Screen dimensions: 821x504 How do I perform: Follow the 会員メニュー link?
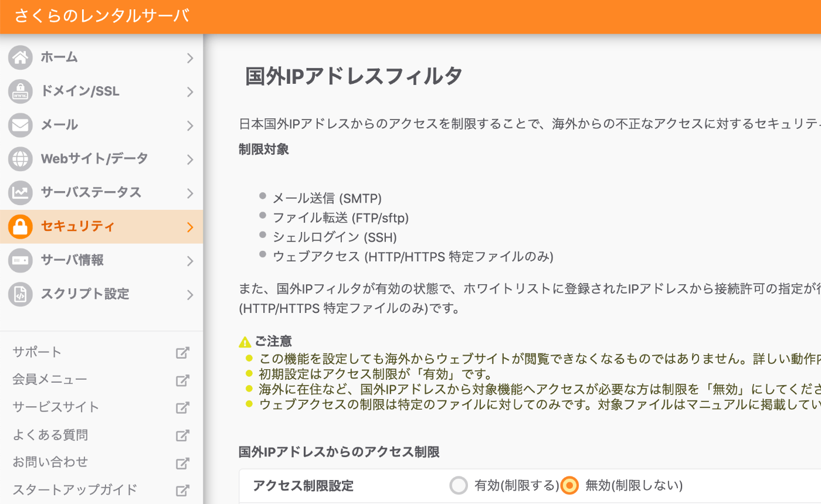click(x=50, y=380)
